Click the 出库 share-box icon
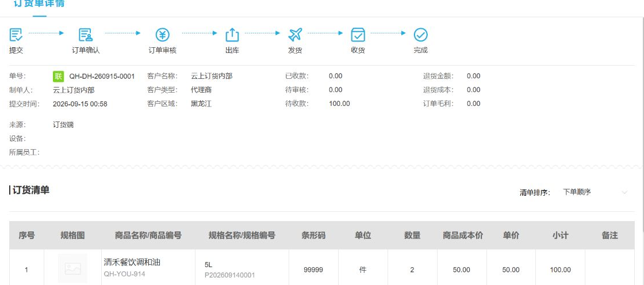644x285 pixels. 232,35
